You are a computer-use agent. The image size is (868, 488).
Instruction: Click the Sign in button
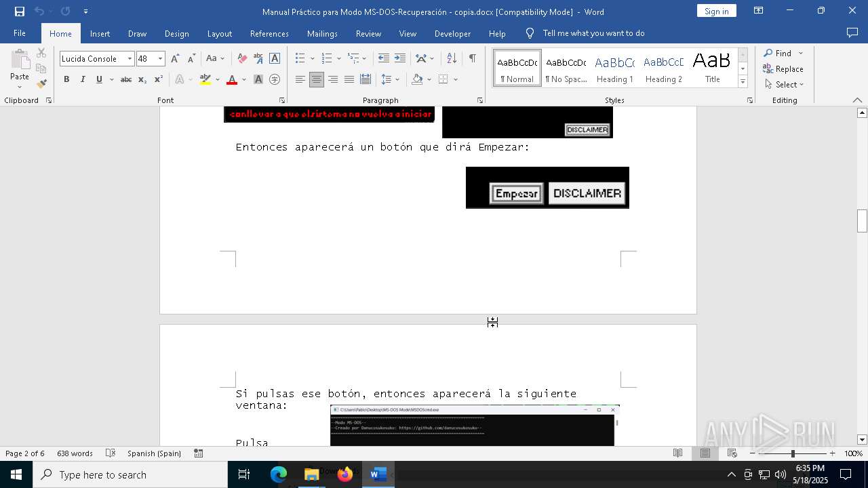point(716,11)
